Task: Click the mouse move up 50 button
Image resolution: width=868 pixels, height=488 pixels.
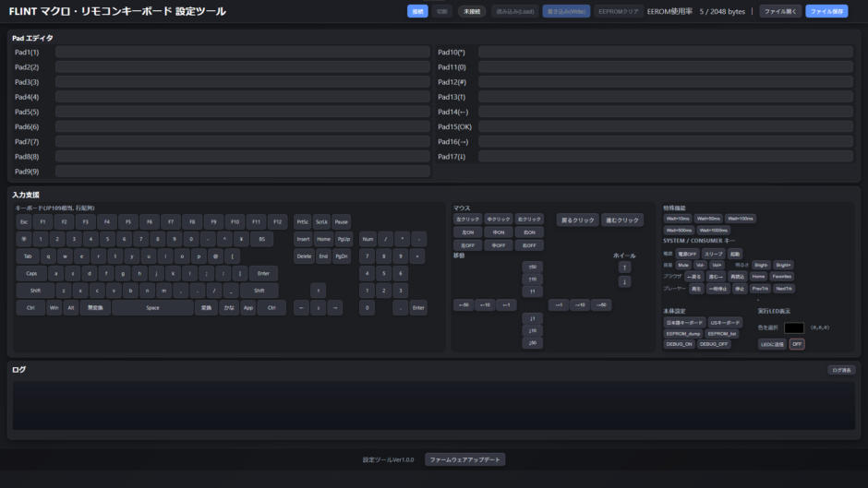Action: click(x=531, y=267)
